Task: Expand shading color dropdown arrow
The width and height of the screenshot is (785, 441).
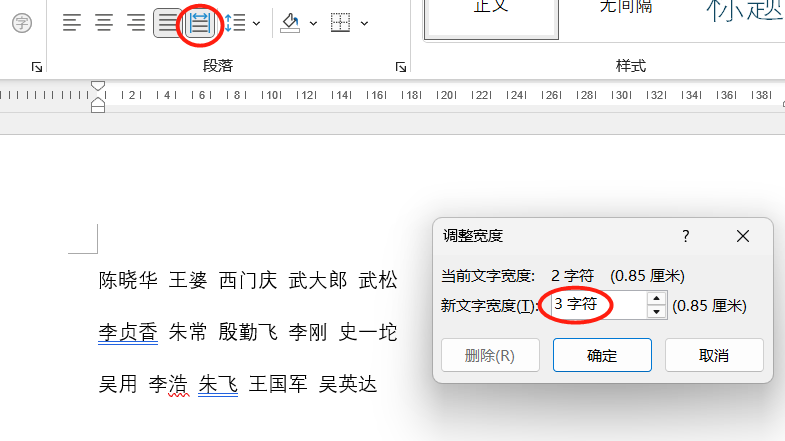Action: coord(313,24)
